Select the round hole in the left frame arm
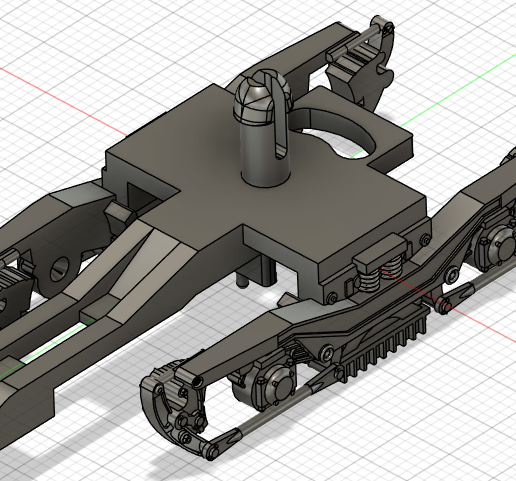Viewport: 516px width, 481px height. click(x=59, y=270)
